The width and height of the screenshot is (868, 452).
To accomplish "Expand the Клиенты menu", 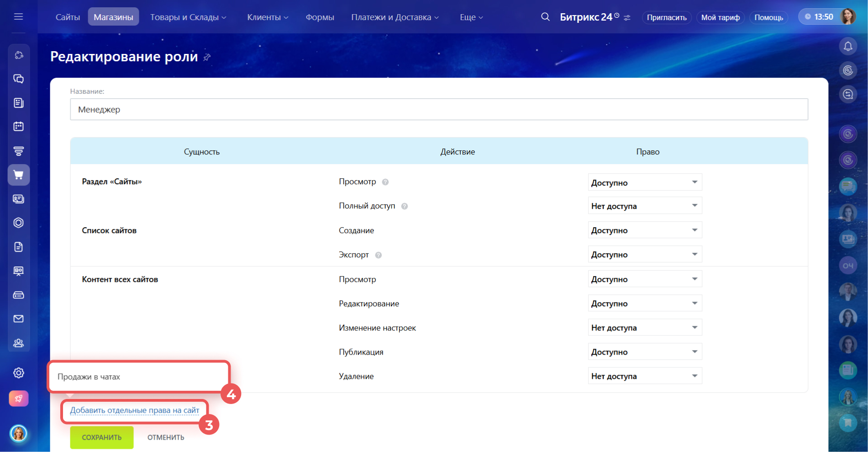I will click(268, 17).
